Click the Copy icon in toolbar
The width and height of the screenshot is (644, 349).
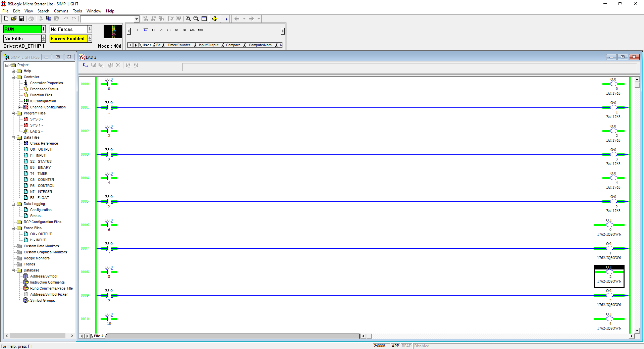(49, 19)
